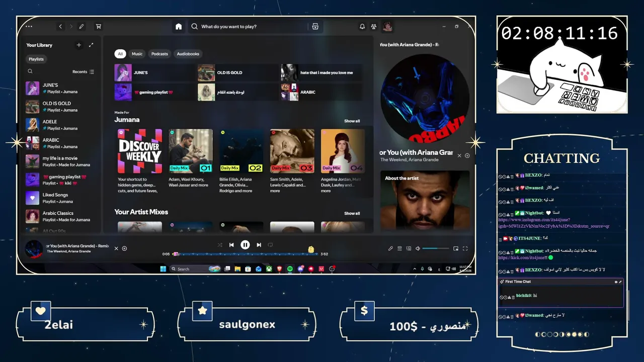The height and width of the screenshot is (362, 644).
Task: Toggle repeat mode
Action: (270, 245)
